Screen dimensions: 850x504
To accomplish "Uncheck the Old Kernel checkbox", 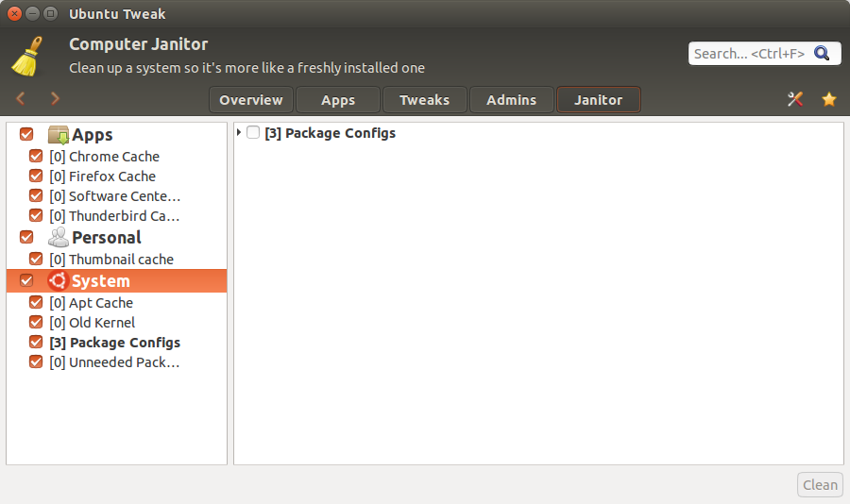I will click(36, 323).
